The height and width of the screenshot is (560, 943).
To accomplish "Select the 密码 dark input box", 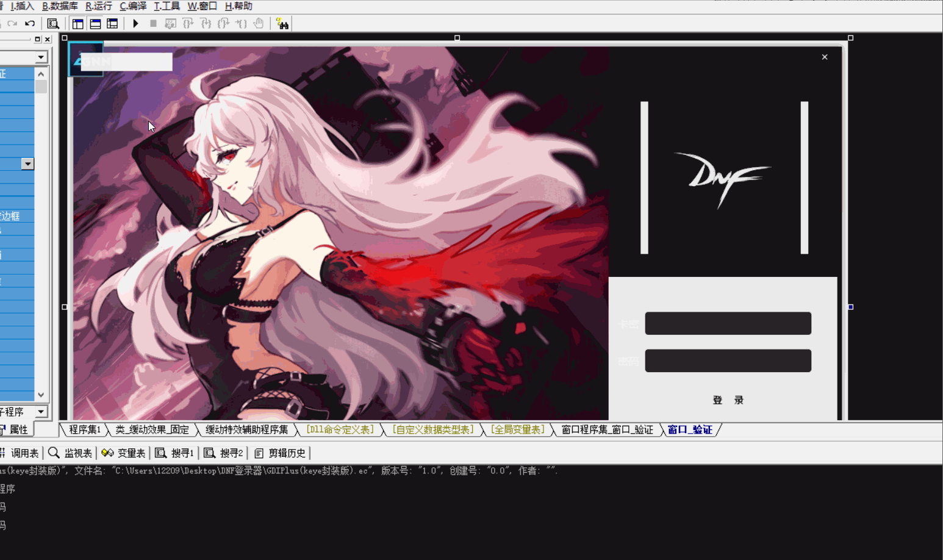I will 728,361.
